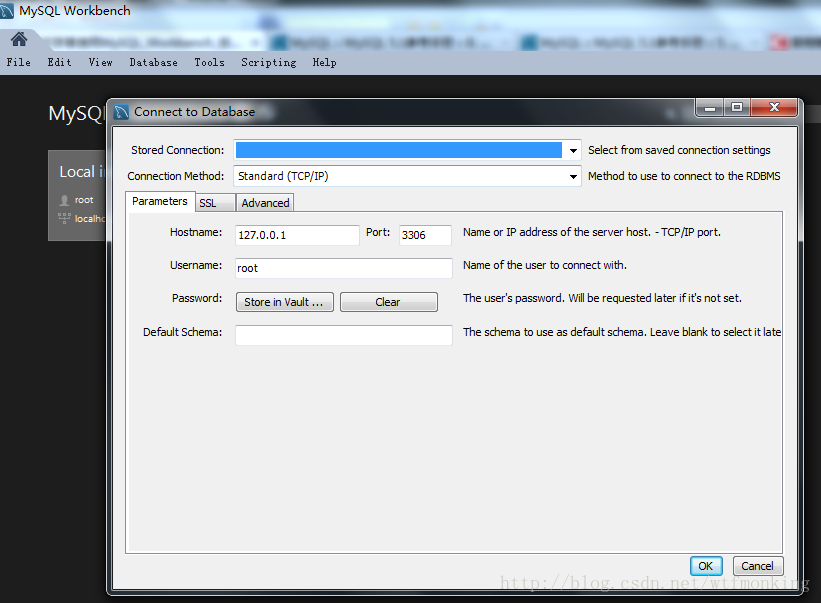
Task: Switch to the Advanced tab
Action: pos(265,203)
